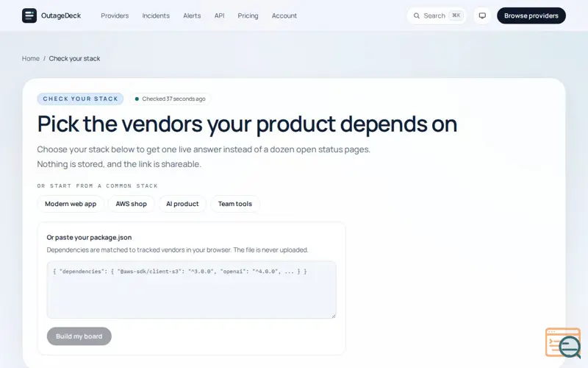Screen dimensions: 588x368
Task: View the Pricing page
Action: [248, 15]
